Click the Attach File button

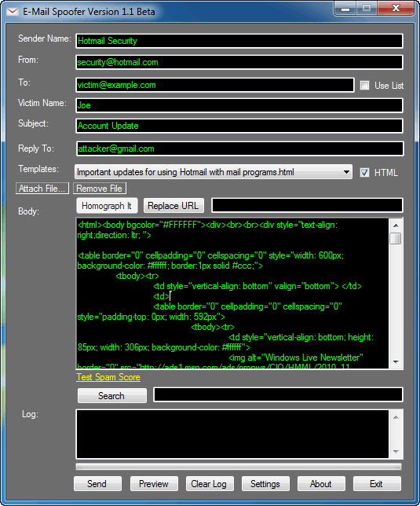coord(42,189)
